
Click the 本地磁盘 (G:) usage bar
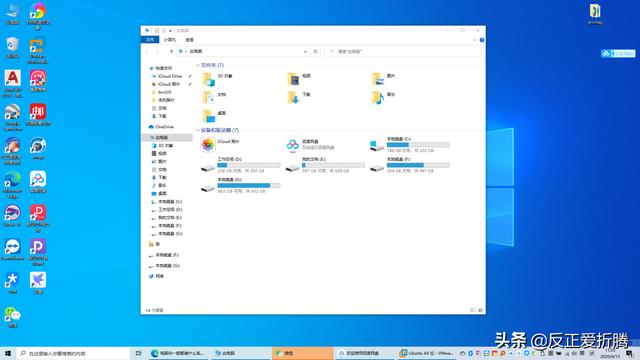point(249,185)
